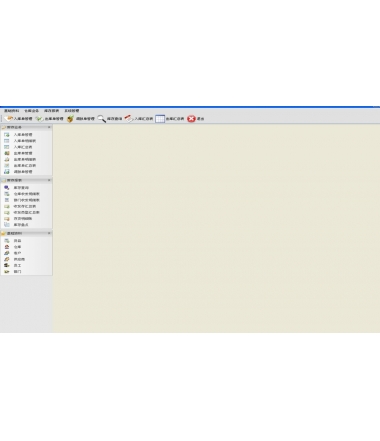
Task: Collapse the third sidebar panel (基础资料)
Action: coord(49,233)
